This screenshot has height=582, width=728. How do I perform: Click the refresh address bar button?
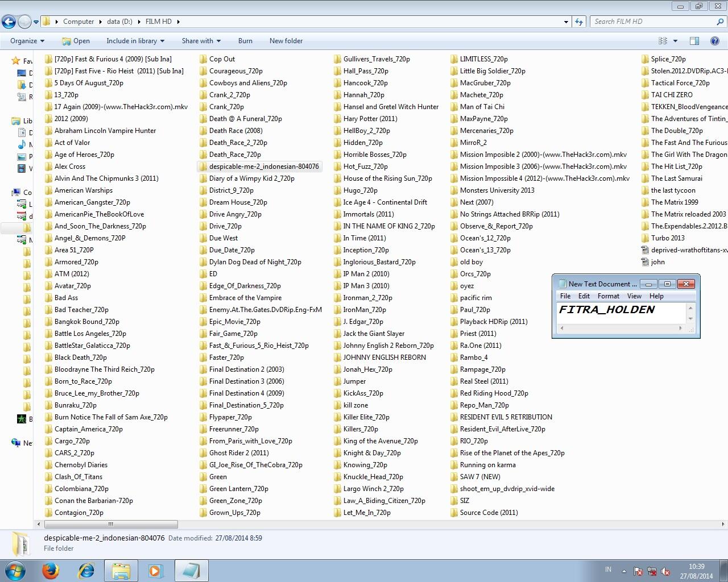(x=579, y=22)
